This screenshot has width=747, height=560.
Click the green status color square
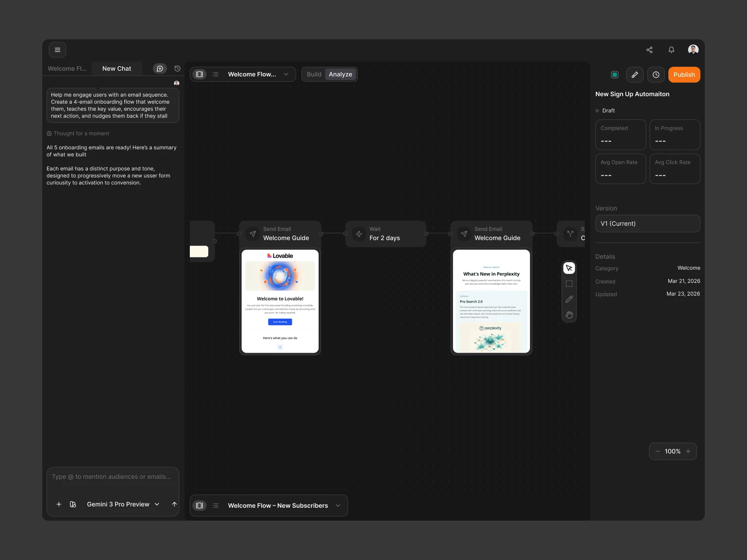coord(615,75)
